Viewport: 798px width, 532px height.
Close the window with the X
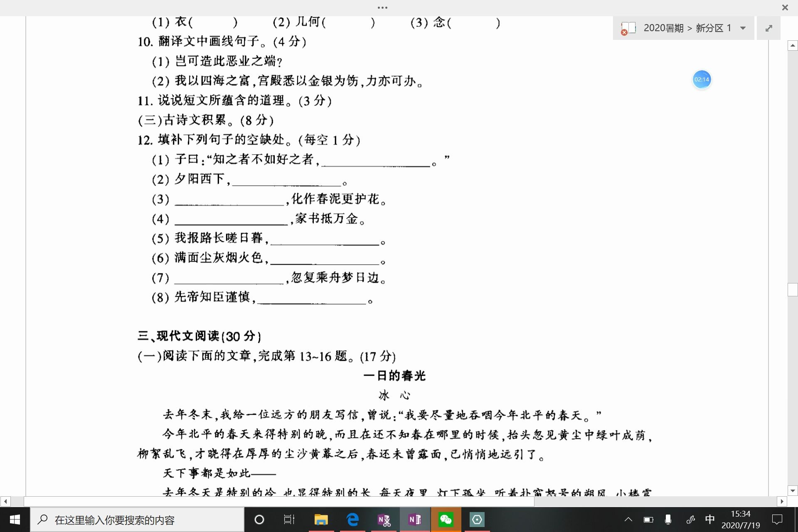pyautogui.click(x=785, y=7)
